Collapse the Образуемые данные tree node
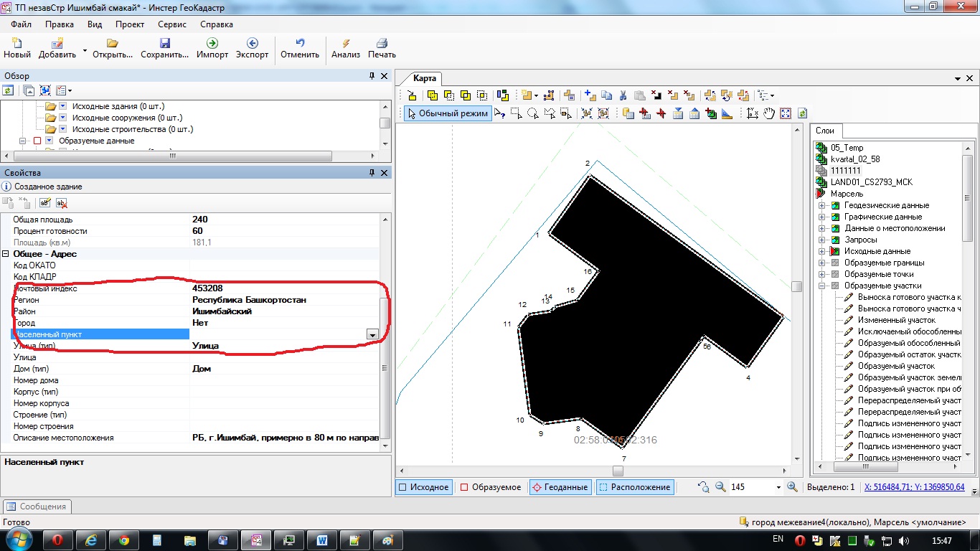Viewport: 980px width, 551px height. [x=23, y=141]
